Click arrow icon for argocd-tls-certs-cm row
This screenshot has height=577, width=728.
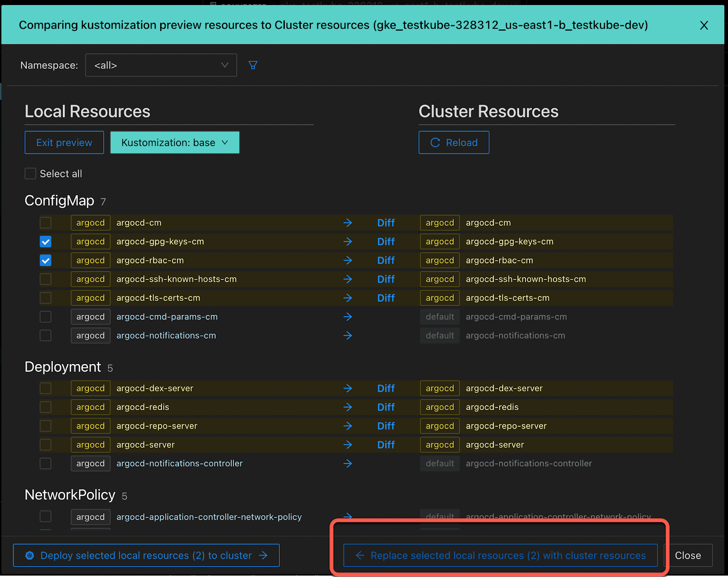[x=348, y=298]
